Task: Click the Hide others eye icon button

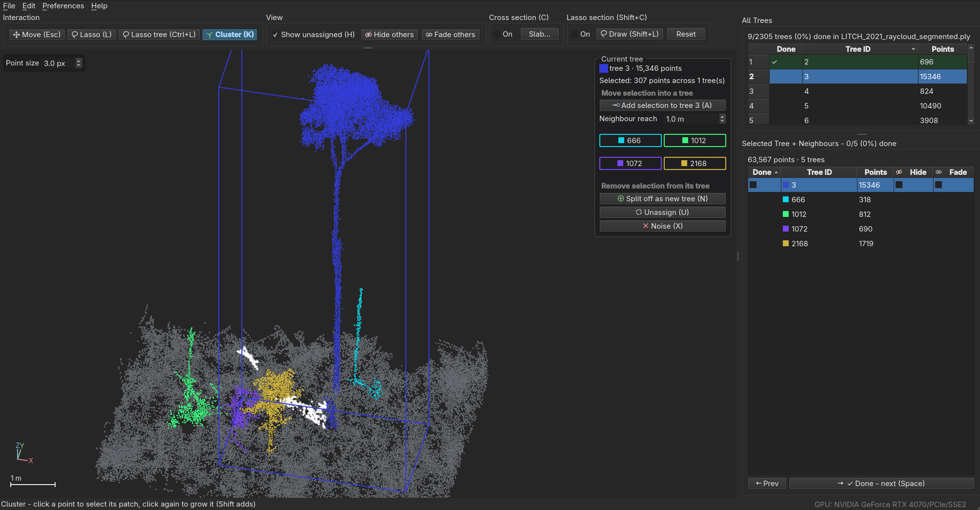Action: pos(389,35)
